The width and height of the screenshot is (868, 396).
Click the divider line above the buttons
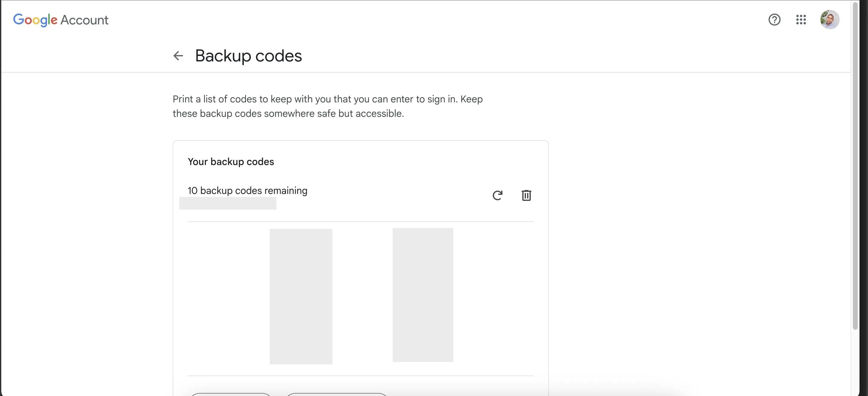360,376
